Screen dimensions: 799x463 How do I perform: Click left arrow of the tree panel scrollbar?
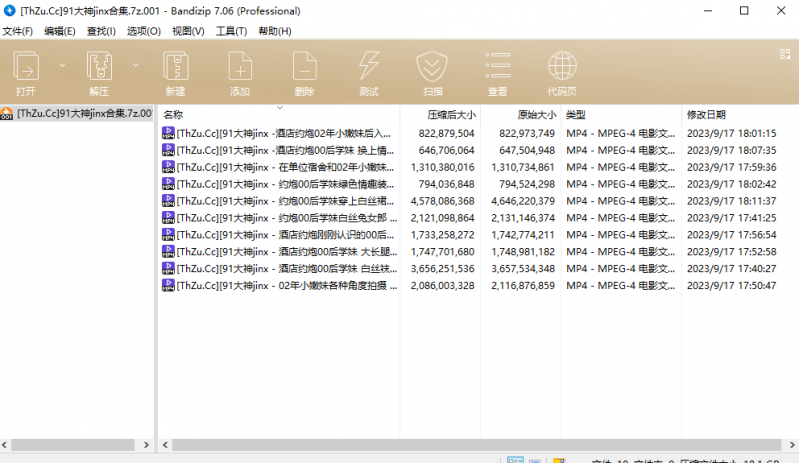tap(5, 445)
